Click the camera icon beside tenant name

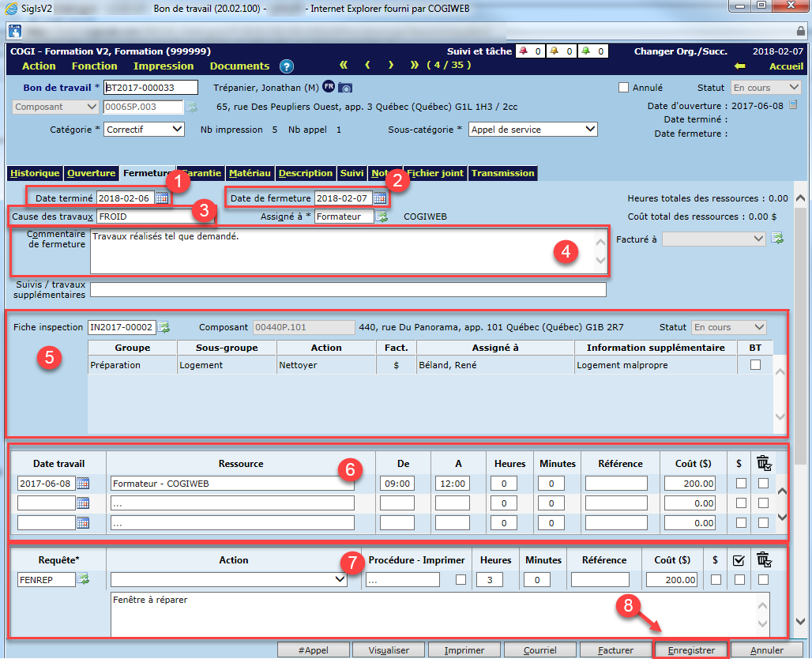coord(345,88)
